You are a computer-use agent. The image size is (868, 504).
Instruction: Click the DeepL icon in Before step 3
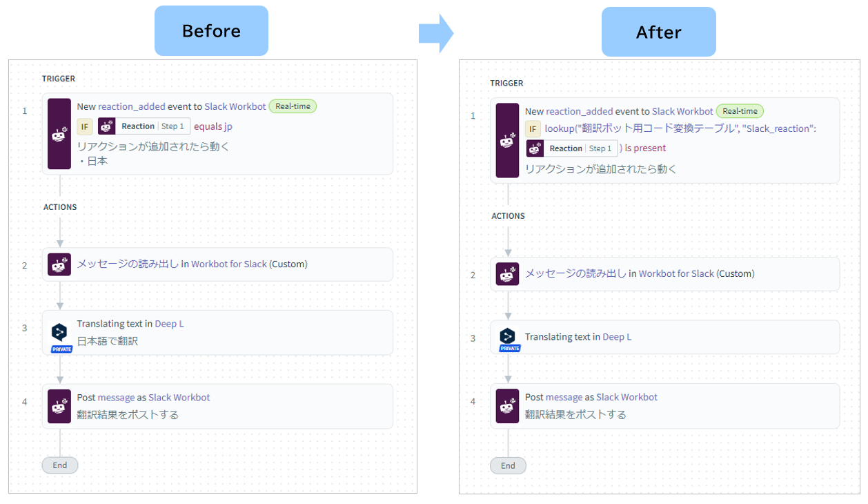click(60, 332)
